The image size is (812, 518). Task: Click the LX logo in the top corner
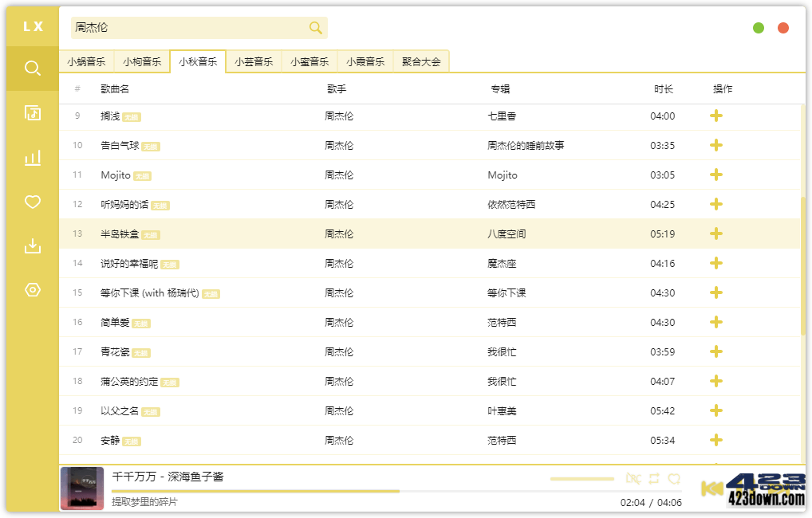[x=31, y=26]
